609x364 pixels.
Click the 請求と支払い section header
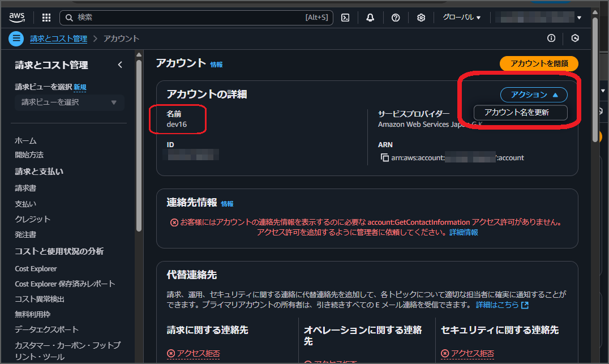tap(39, 172)
